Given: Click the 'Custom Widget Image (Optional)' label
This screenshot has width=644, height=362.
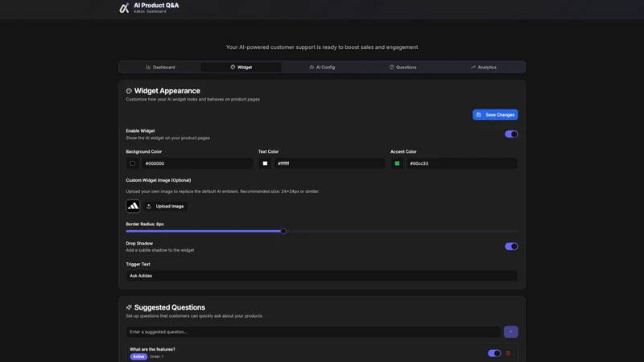Looking at the screenshot, I should [x=158, y=180].
